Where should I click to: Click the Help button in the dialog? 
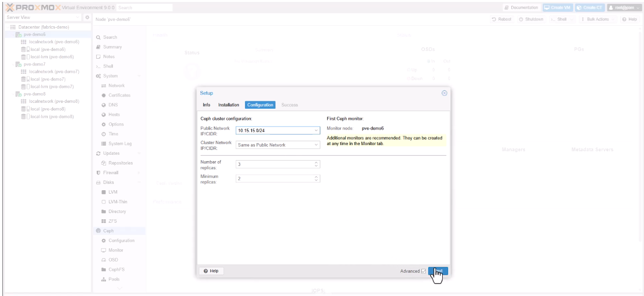[211, 271]
